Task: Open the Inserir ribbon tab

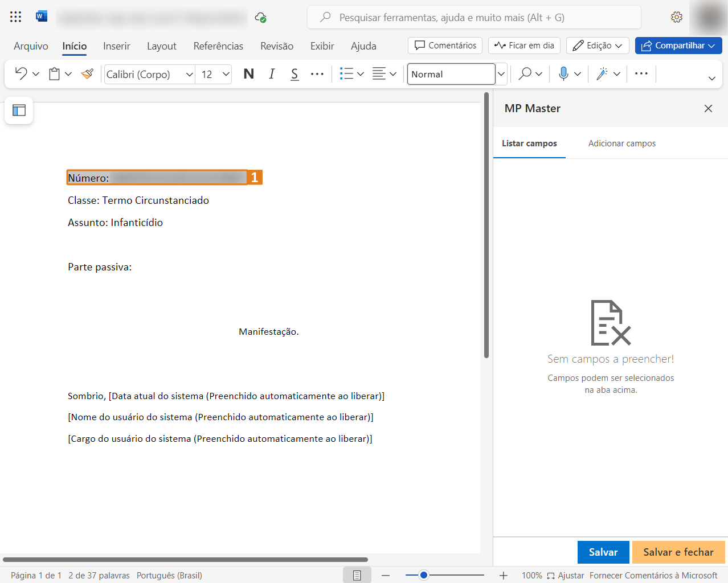Action: point(116,46)
